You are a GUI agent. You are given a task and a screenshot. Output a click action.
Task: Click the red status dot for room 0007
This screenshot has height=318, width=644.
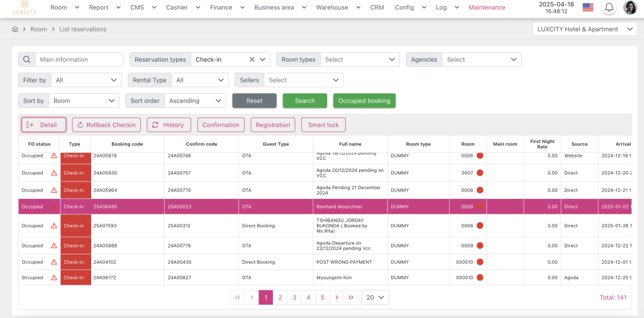(480, 173)
